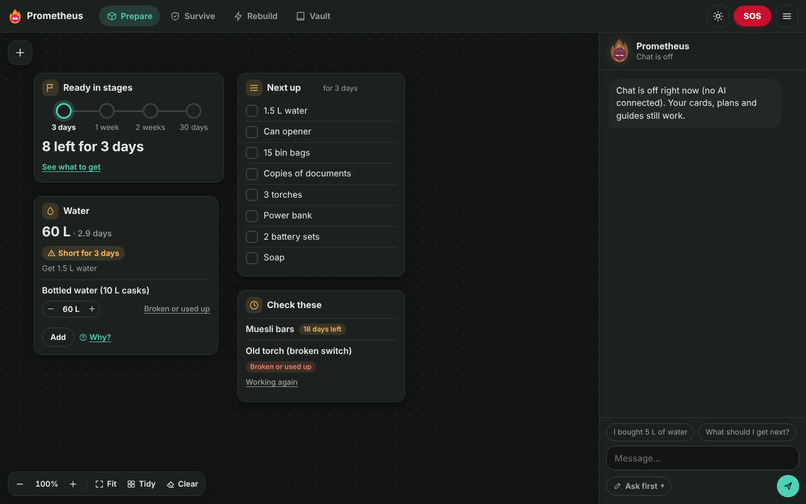Screen dimensions: 806x504
Task: Click the water drop icon on Water card
Action: (50, 211)
